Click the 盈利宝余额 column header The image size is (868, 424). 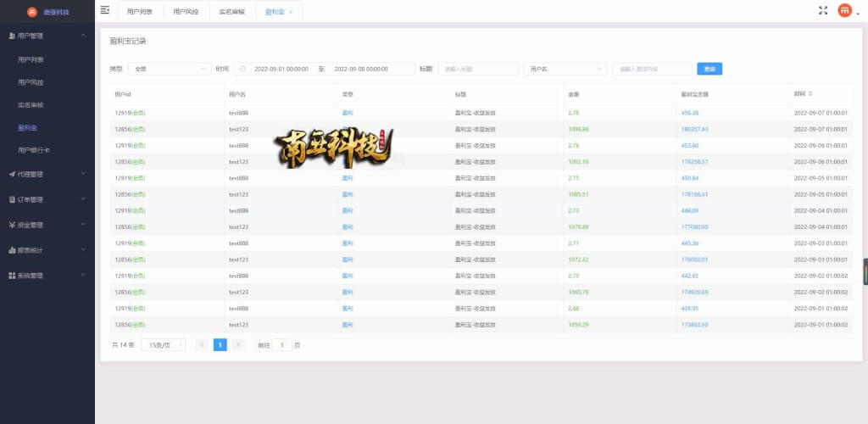click(694, 95)
